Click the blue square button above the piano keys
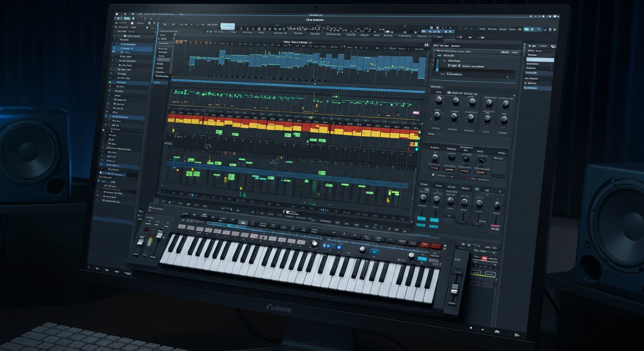Viewport: 644px width, 351px height. coord(374,251)
